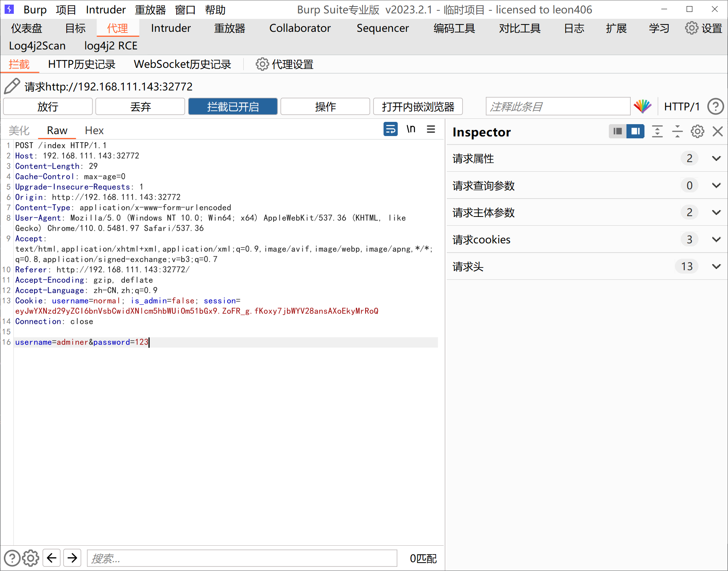Click the 搜索 search field
Image resolution: width=728 pixels, height=571 pixels.
tap(242, 558)
